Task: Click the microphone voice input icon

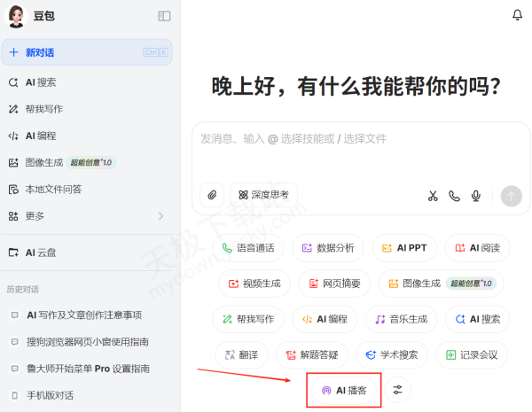Action: 476,196
